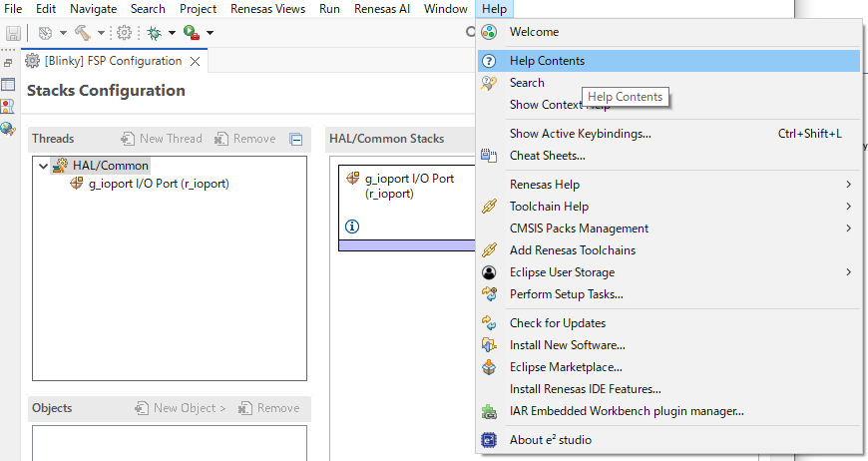
Task: Open the Search menu in menu bar
Action: tap(148, 9)
